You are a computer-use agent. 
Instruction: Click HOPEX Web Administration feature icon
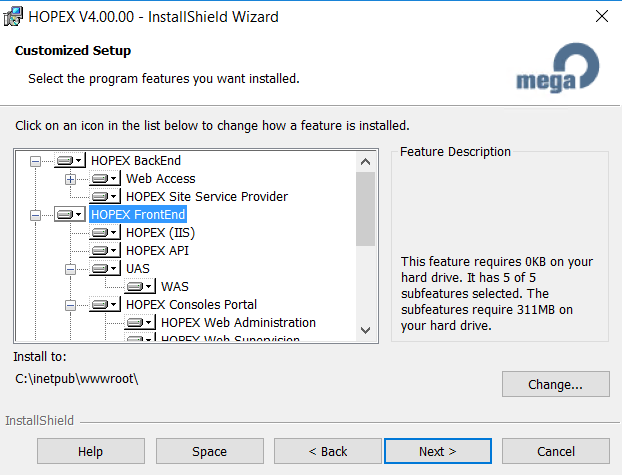[x=139, y=322]
